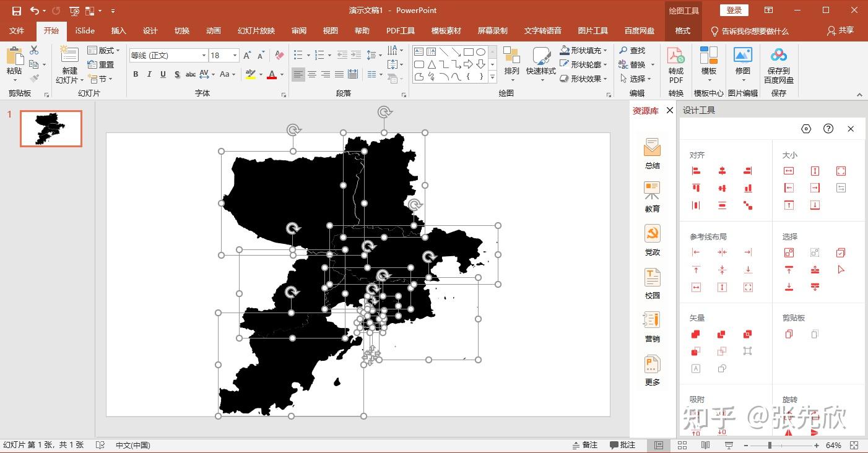This screenshot has height=453, width=868.
Task: Click the Align Left icon in 对齐 section
Action: (x=696, y=171)
